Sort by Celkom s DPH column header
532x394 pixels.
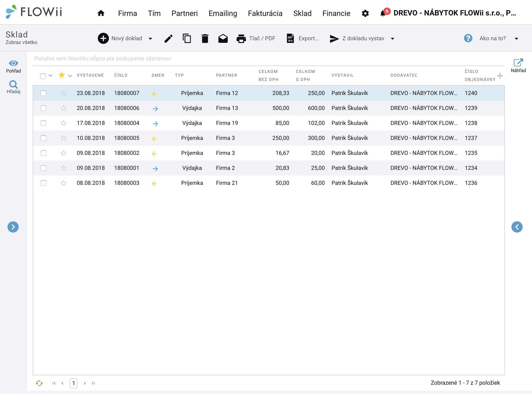tap(306, 75)
